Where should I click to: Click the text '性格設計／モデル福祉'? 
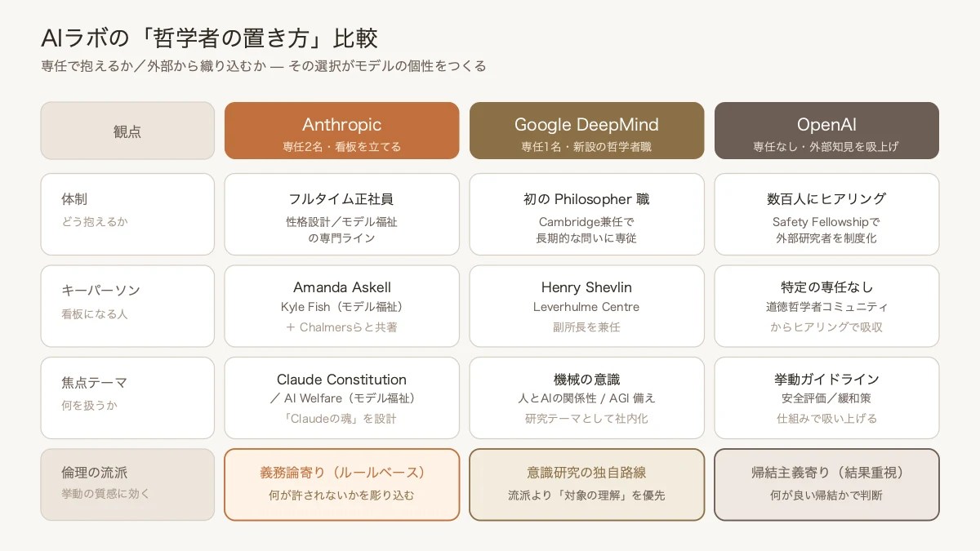coord(341,221)
